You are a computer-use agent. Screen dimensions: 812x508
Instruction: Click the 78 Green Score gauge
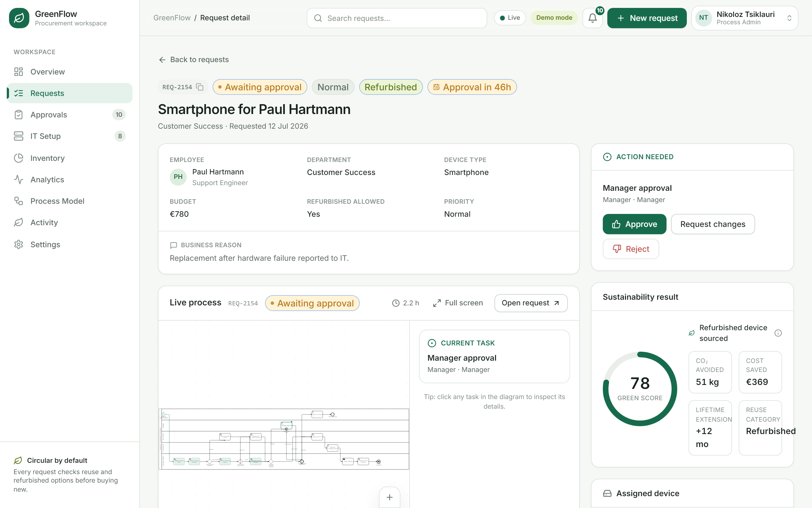(x=640, y=389)
